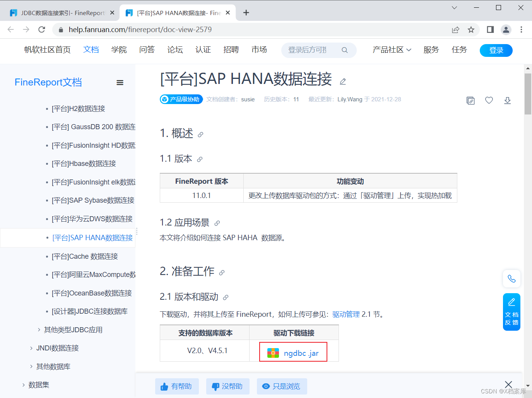Viewport: 532px width, 398px height.
Task: Expand the 产品社区 dropdown
Action: coord(392,50)
